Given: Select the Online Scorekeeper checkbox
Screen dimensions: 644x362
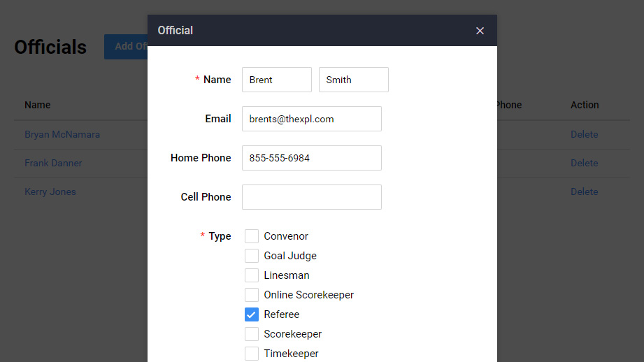Looking at the screenshot, I should pos(252,295).
